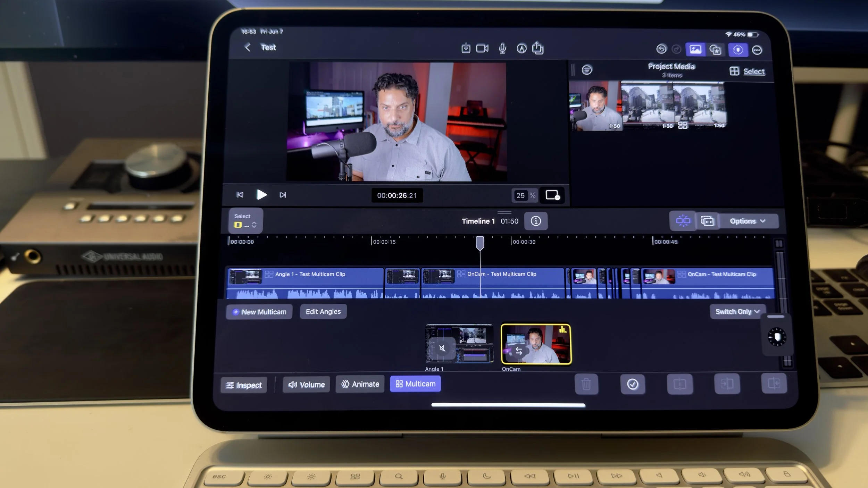Click the undo arrow icon
The image size is (868, 488).
[x=661, y=49]
